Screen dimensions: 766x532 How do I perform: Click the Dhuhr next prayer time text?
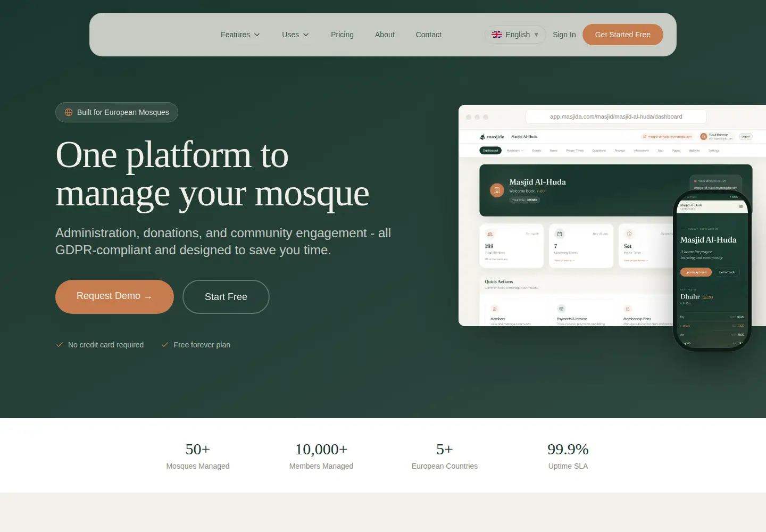tap(697, 297)
